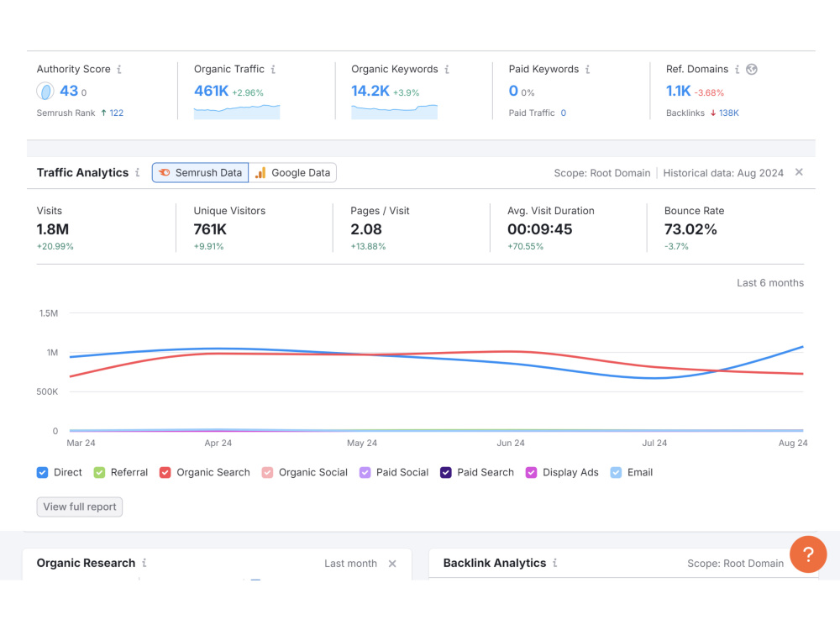
Task: Toggle the Direct traffic checkbox
Action: (42, 472)
